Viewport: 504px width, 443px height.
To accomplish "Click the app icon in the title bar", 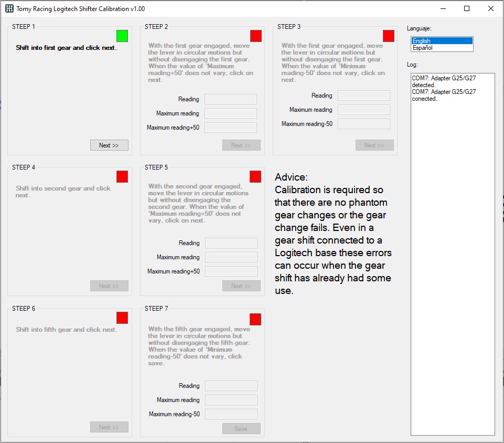I will click(x=9, y=9).
